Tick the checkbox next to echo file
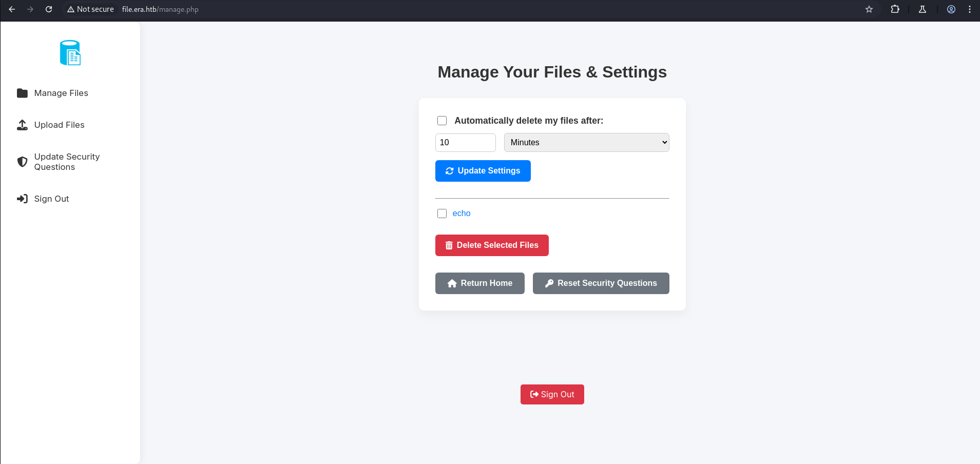980x464 pixels. click(x=442, y=214)
